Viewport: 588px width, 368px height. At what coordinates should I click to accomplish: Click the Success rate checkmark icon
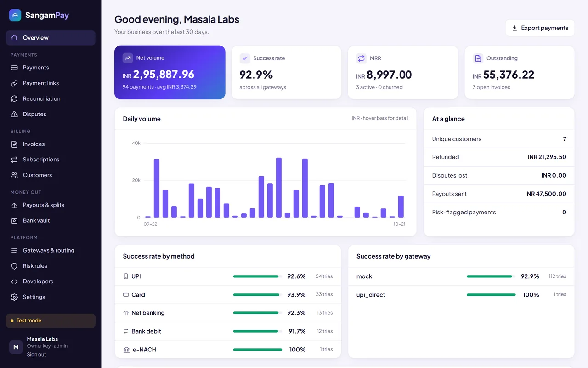245,58
